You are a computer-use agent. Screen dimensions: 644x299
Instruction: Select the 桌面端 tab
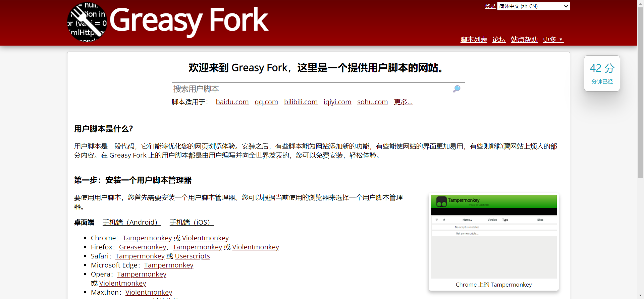[x=84, y=222]
